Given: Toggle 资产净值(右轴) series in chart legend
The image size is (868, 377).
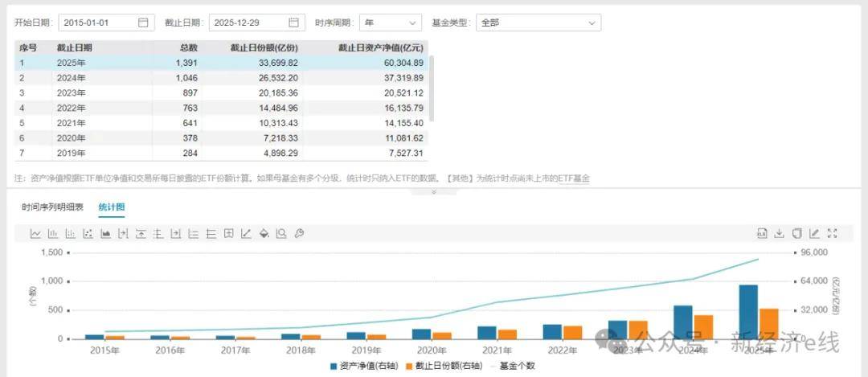Looking at the screenshot, I should point(362,366).
